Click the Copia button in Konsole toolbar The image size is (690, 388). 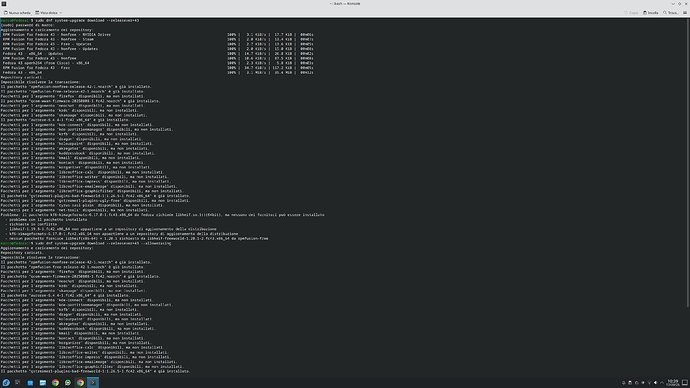[x=631, y=13]
